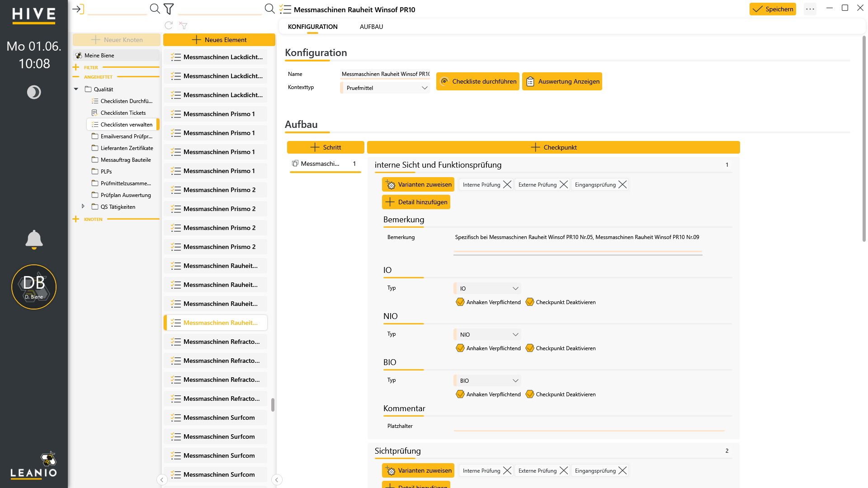Open the Kontexttyp Pruefmittel dropdown
Screen dimensions: 868x488
(385, 88)
